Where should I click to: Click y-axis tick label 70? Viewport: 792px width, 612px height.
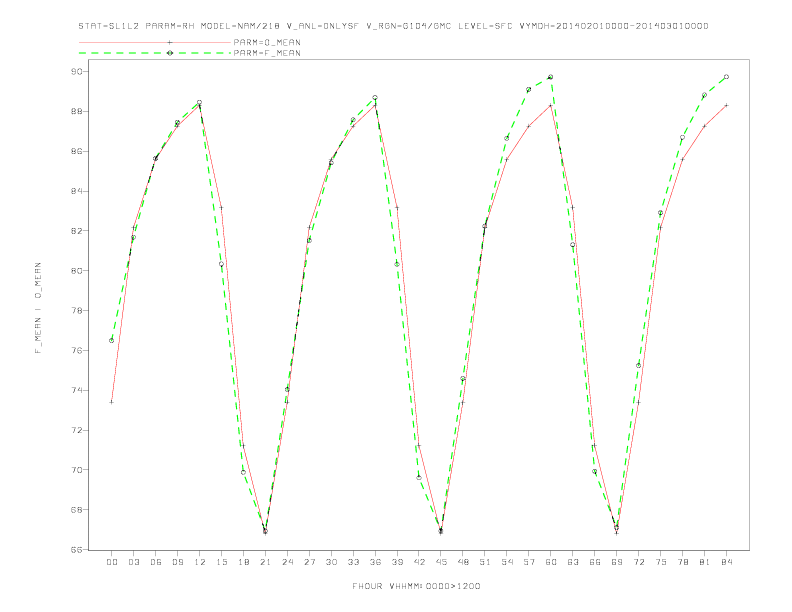pyautogui.click(x=77, y=470)
